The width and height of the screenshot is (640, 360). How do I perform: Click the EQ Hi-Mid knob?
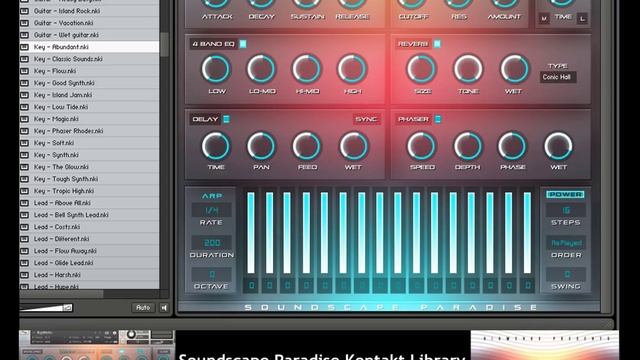(x=307, y=69)
